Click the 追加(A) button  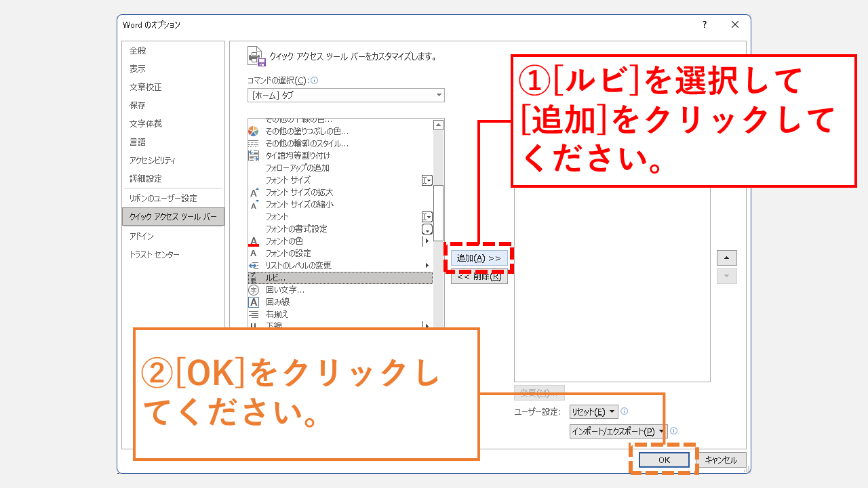479,258
